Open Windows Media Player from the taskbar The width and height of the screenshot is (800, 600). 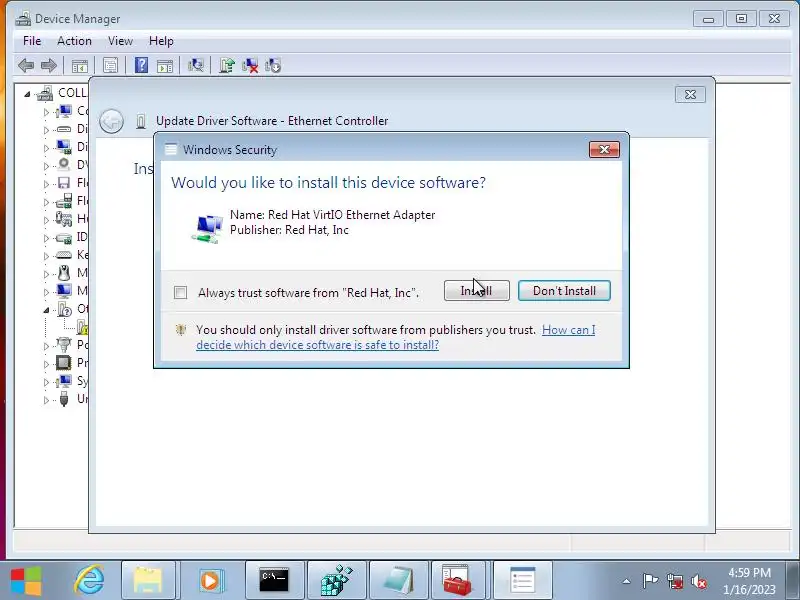210,581
